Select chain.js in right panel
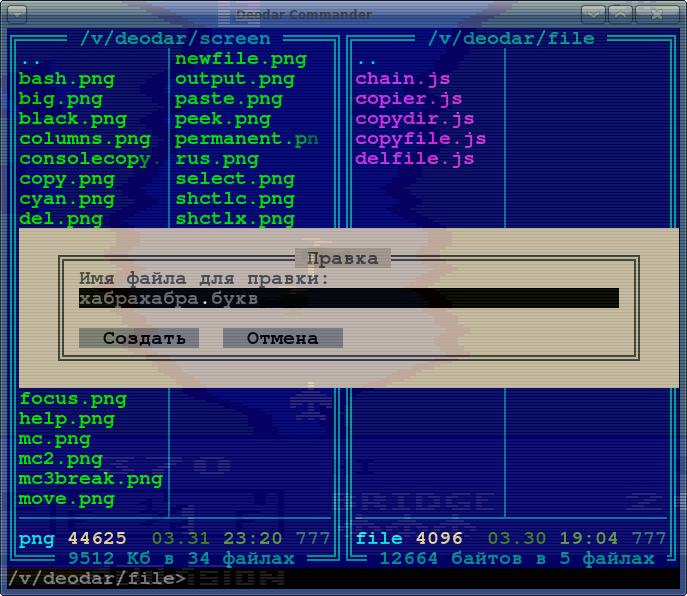The image size is (687, 596). click(403, 79)
